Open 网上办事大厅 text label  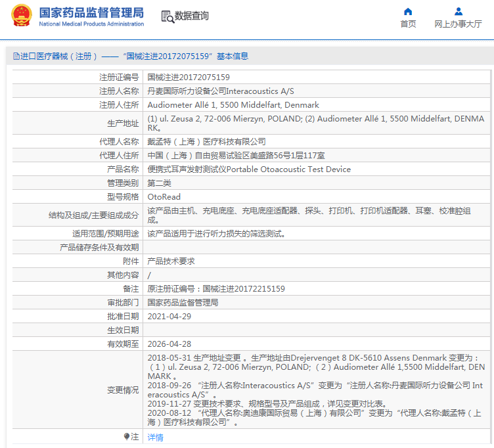(458, 24)
